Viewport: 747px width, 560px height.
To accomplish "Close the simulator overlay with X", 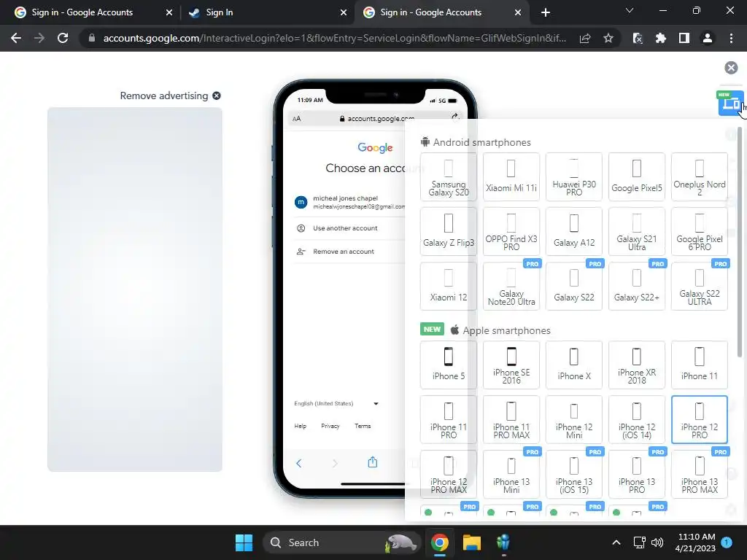I will point(731,68).
